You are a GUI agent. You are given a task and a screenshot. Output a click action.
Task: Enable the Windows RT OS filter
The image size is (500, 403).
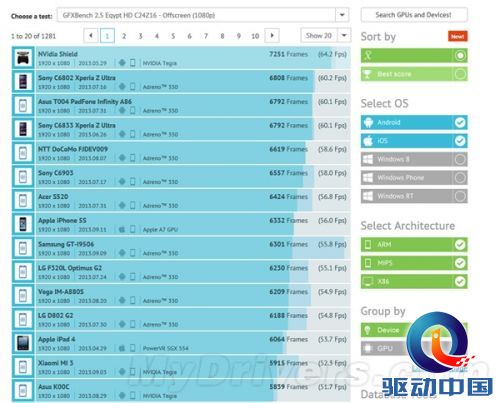pos(460,196)
